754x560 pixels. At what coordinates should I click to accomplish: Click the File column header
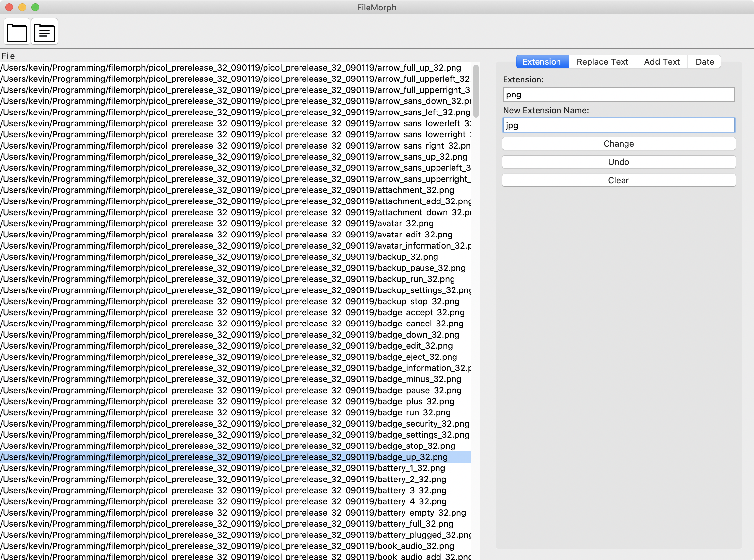pyautogui.click(x=8, y=56)
